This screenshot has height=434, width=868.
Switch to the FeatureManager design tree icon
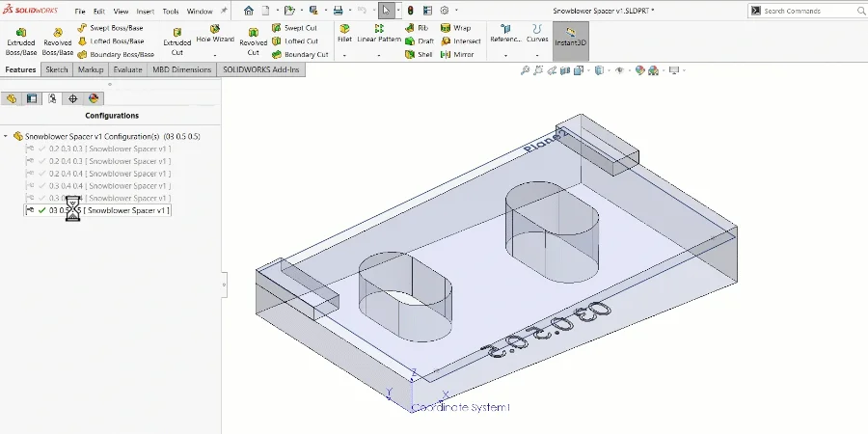pyautogui.click(x=11, y=98)
